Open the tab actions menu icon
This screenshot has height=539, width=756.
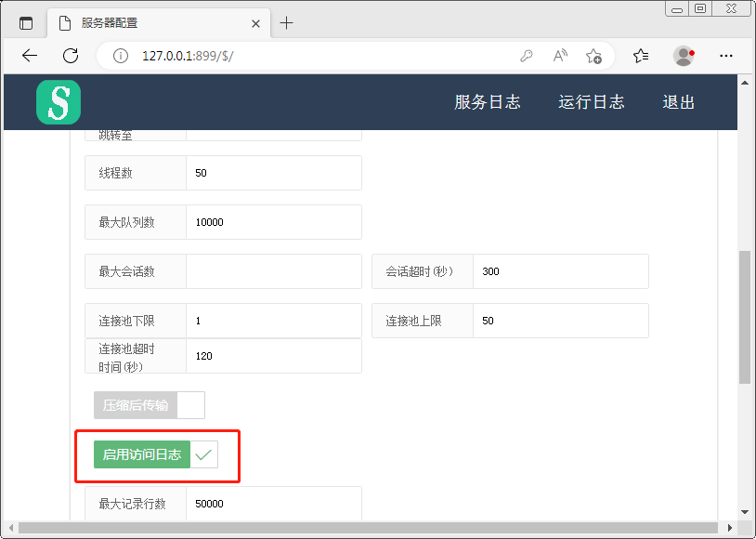click(26, 23)
